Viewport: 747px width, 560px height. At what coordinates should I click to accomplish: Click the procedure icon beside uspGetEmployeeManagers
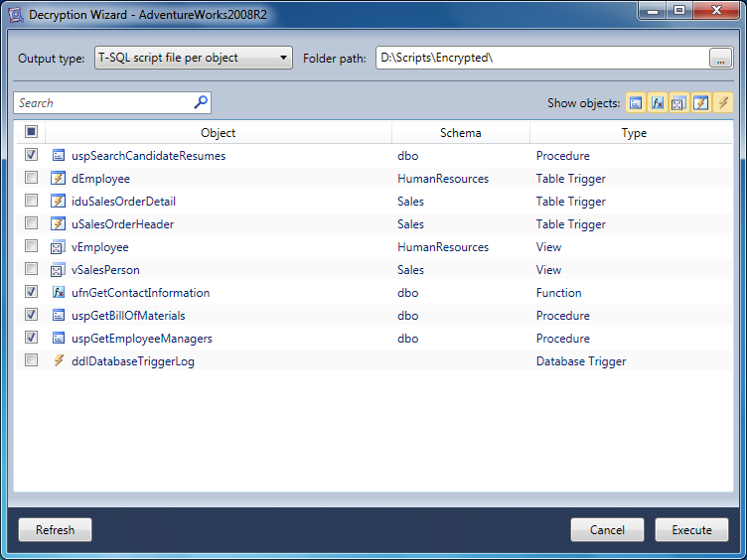(59, 339)
